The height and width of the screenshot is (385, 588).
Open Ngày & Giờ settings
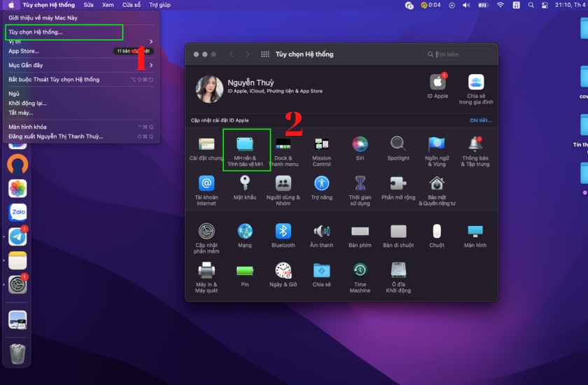click(283, 275)
